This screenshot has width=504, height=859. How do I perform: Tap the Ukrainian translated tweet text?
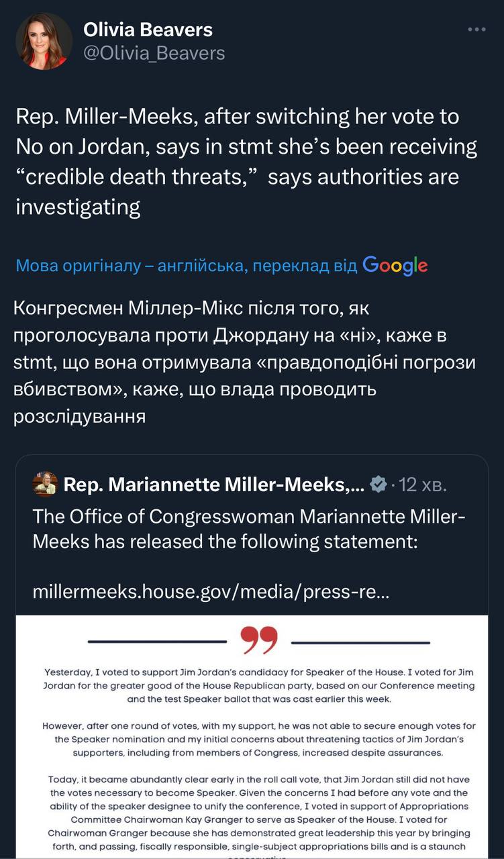[x=244, y=362]
